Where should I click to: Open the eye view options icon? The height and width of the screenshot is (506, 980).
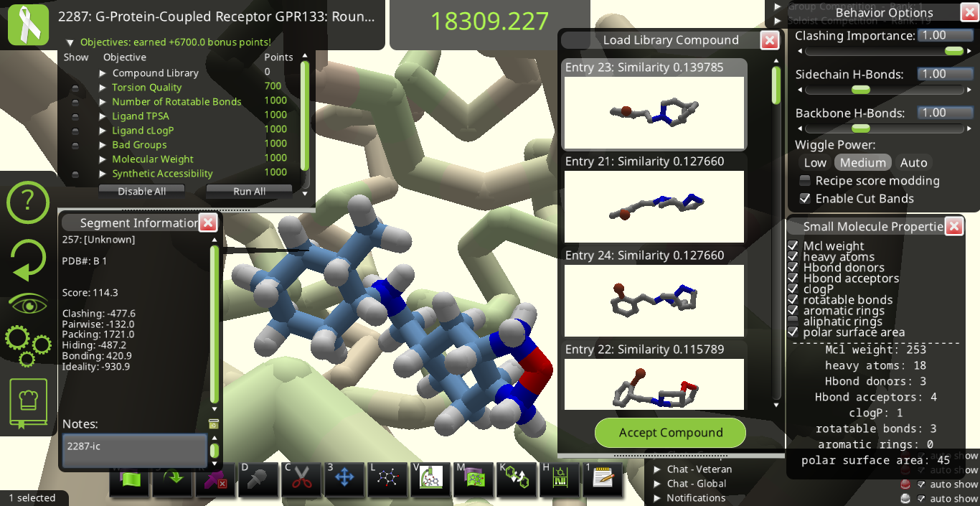coord(29,304)
